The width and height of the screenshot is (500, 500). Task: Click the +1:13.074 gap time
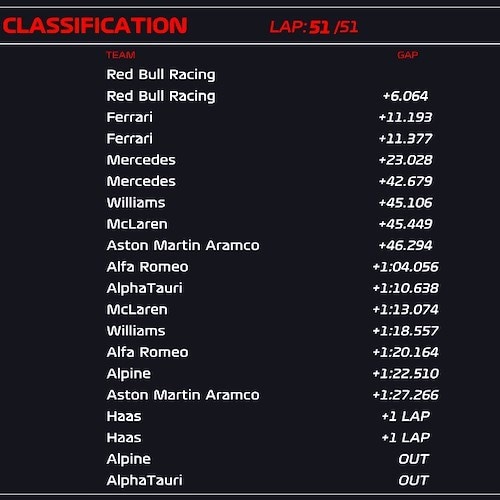tap(405, 310)
